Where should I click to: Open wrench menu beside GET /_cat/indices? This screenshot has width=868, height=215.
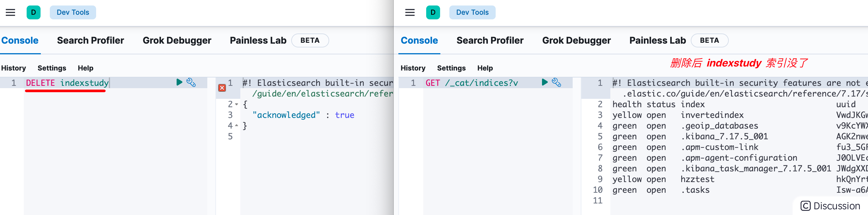[556, 82]
